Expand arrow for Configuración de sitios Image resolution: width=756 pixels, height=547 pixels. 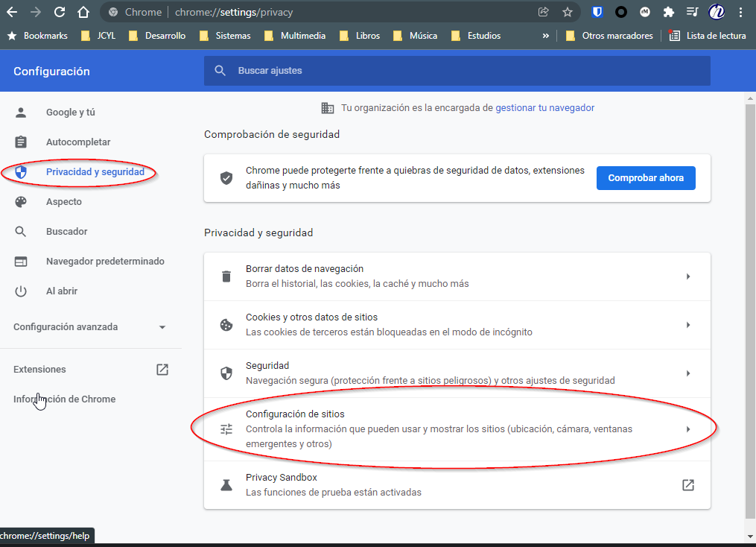click(688, 429)
